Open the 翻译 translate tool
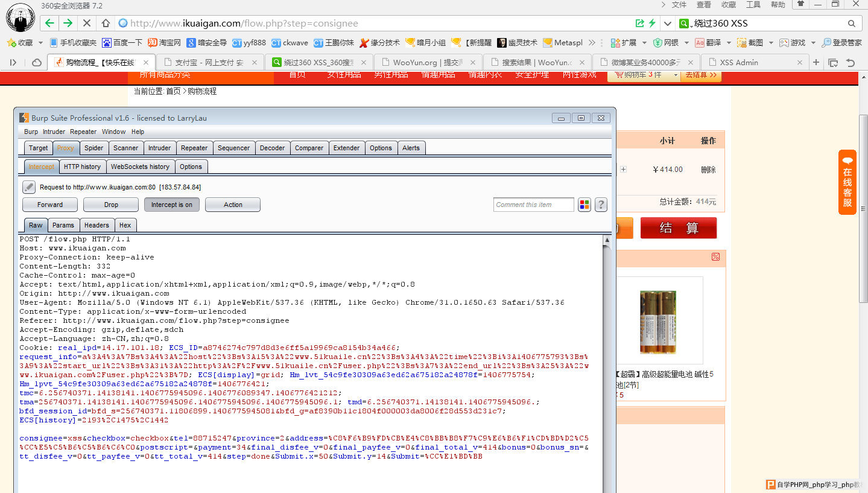Screen dimensions: 868x493 708,43
